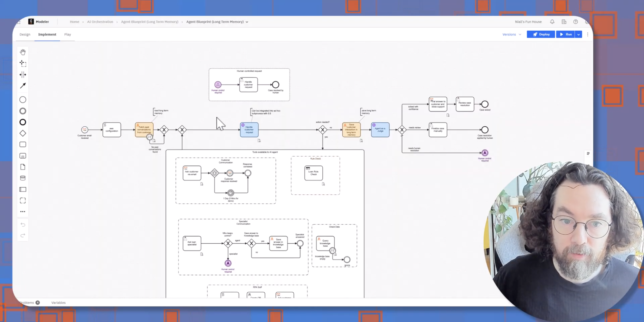
Task: Expand the Versions dropdown
Action: tap(512, 34)
